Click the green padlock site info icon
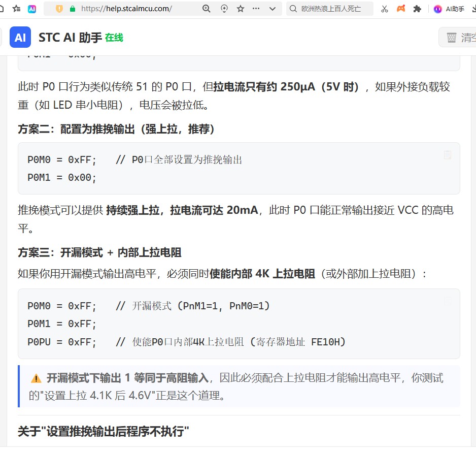 [x=72, y=9]
